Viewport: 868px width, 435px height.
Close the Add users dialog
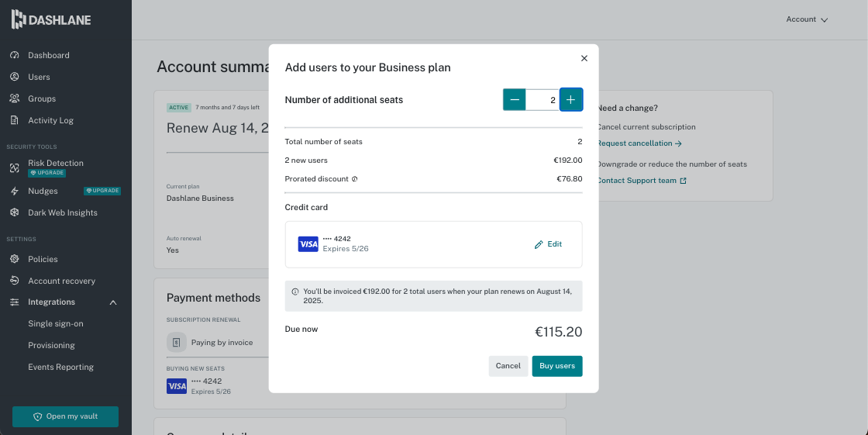(x=584, y=58)
